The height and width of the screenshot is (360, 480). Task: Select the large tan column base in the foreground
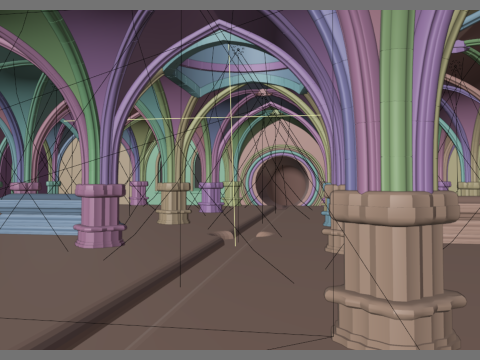pos(395,270)
